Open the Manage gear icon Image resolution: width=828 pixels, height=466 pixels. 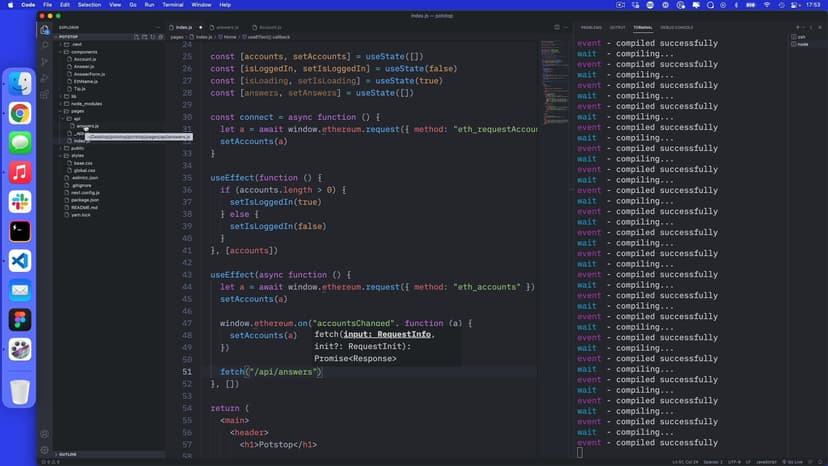(x=45, y=451)
